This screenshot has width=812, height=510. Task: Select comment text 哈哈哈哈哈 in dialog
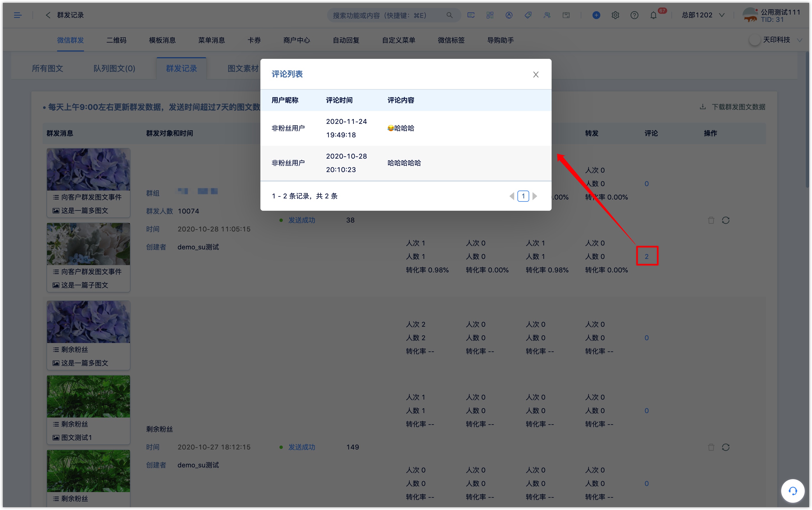click(x=404, y=163)
